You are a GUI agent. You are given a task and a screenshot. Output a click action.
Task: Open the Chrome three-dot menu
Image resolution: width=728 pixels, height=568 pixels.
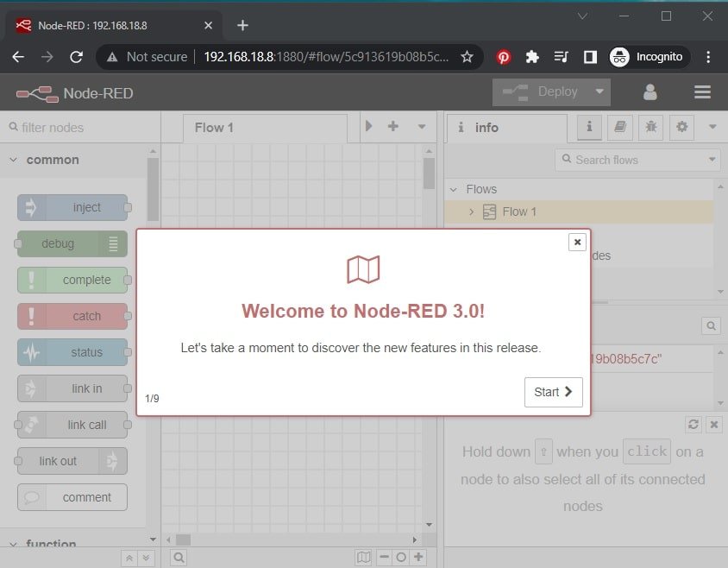[708, 57]
